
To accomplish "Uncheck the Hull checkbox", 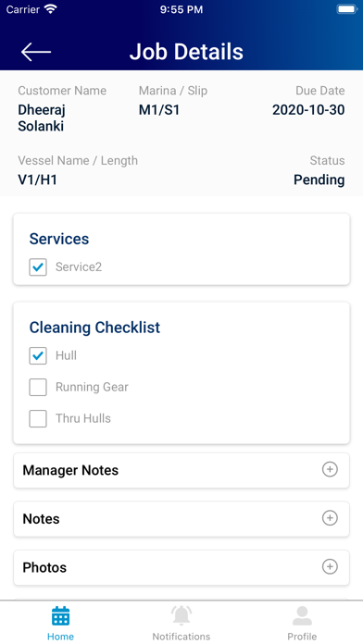I will click(x=38, y=355).
